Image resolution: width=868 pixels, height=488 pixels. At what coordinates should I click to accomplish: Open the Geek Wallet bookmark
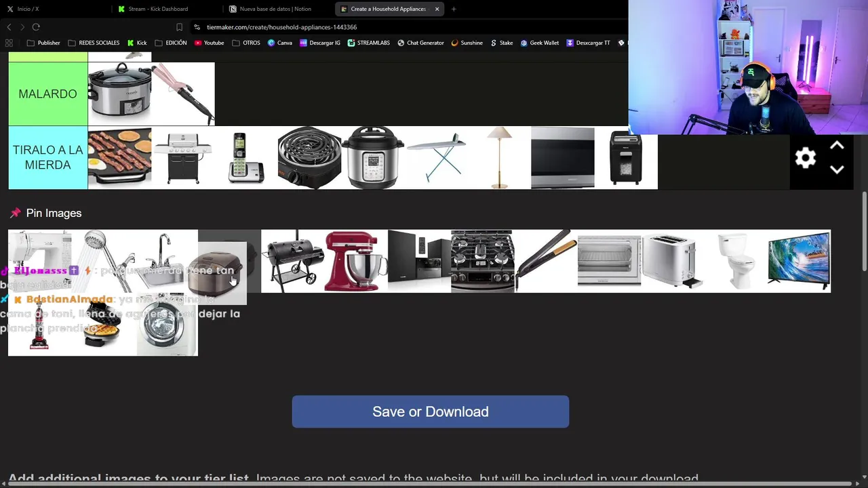[x=540, y=43]
